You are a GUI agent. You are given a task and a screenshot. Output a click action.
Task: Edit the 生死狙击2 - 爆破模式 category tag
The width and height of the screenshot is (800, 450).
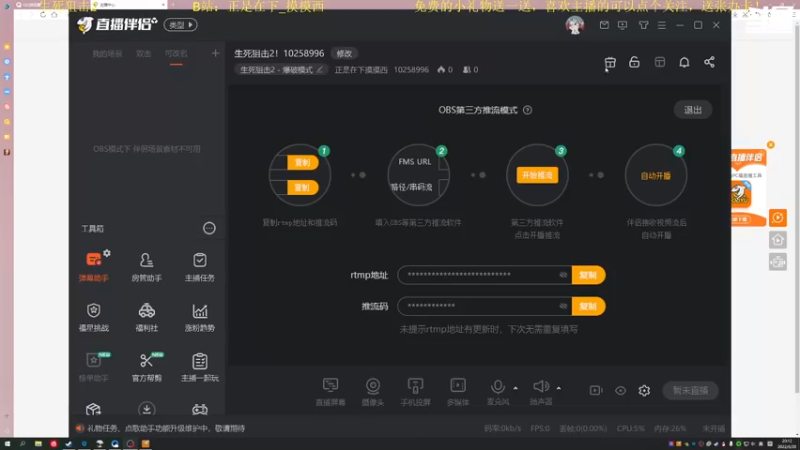tap(281, 70)
